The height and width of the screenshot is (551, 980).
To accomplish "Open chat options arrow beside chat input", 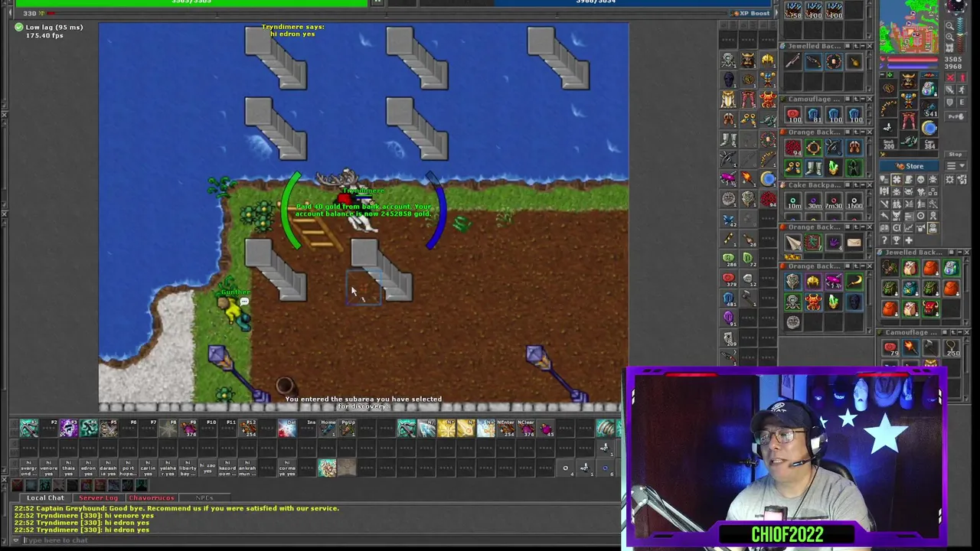I will pyautogui.click(x=16, y=540).
